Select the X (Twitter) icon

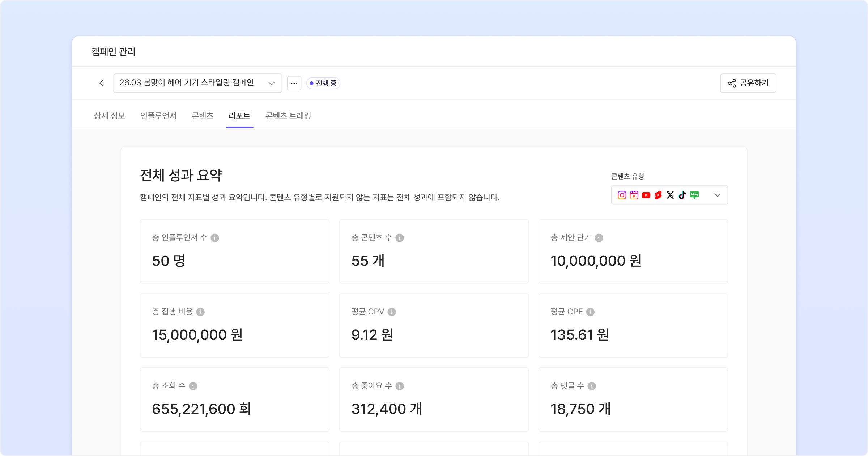coord(670,195)
